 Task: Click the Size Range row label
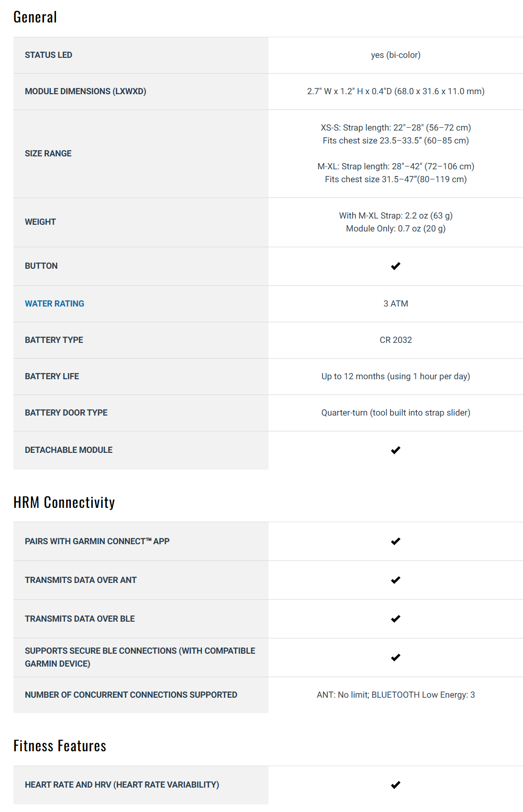(x=48, y=154)
